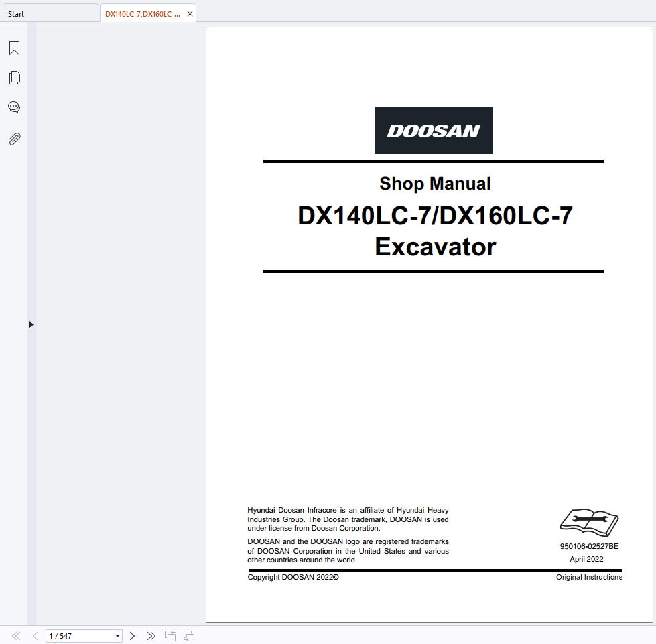Viewport: 656px width, 644px height.
Task: Go to previous view icon
Action: (170, 636)
